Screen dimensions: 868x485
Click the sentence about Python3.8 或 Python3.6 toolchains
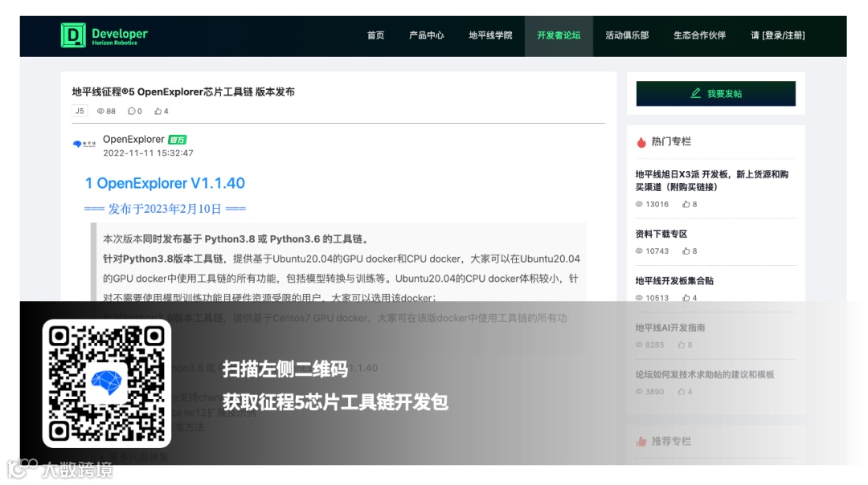click(237, 239)
